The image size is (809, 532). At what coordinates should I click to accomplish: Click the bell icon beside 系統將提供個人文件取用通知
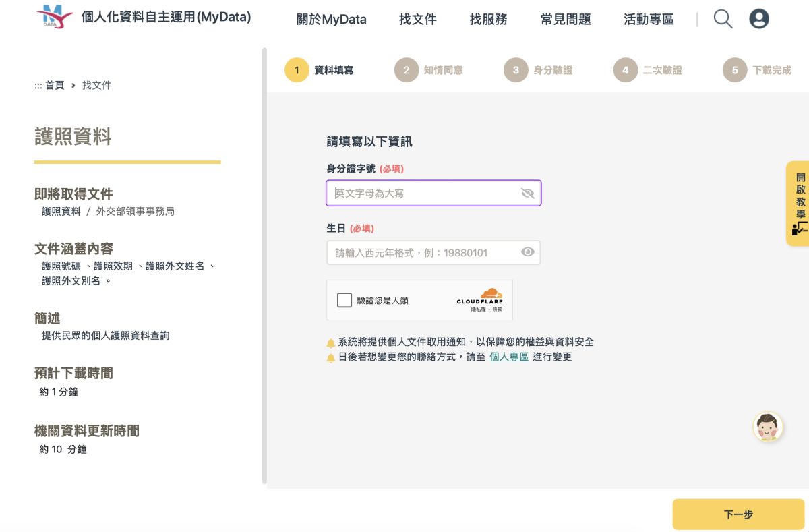pyautogui.click(x=331, y=343)
